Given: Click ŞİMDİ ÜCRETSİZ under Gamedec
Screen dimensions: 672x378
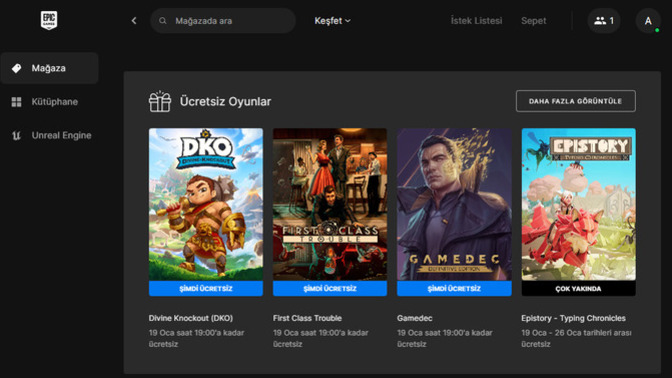Looking at the screenshot, I should pos(454,288).
